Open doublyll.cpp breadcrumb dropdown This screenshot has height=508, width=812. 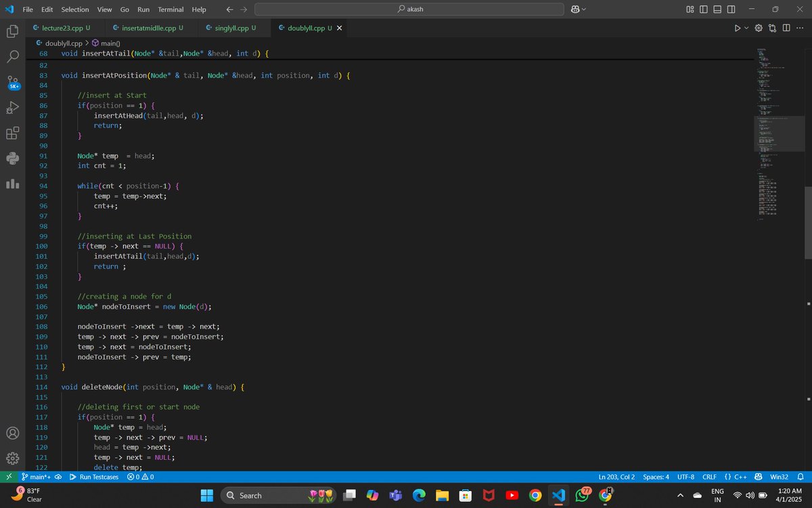pos(59,43)
